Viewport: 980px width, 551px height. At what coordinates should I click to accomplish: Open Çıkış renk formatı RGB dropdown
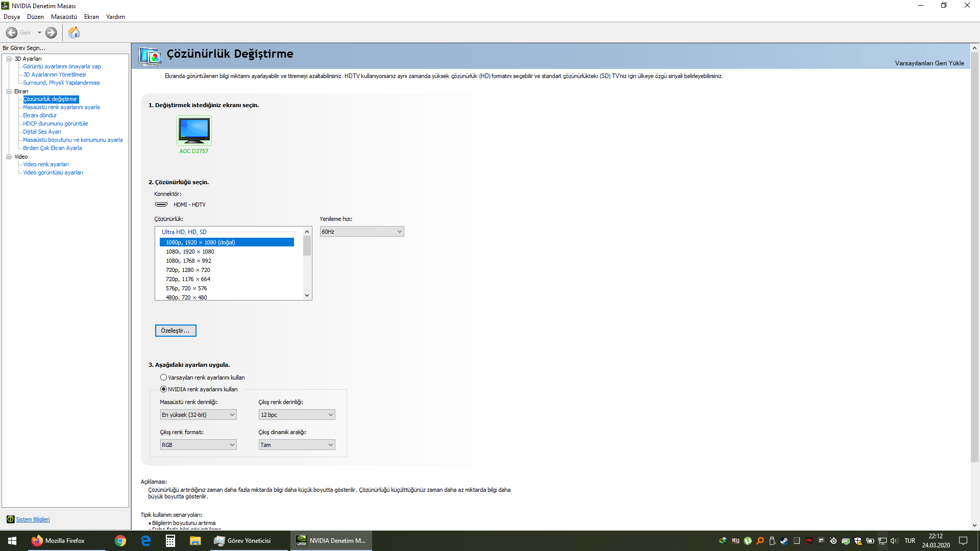pos(198,445)
